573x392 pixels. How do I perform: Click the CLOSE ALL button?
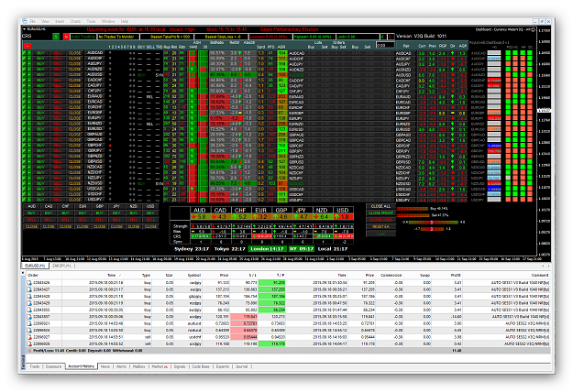point(380,206)
